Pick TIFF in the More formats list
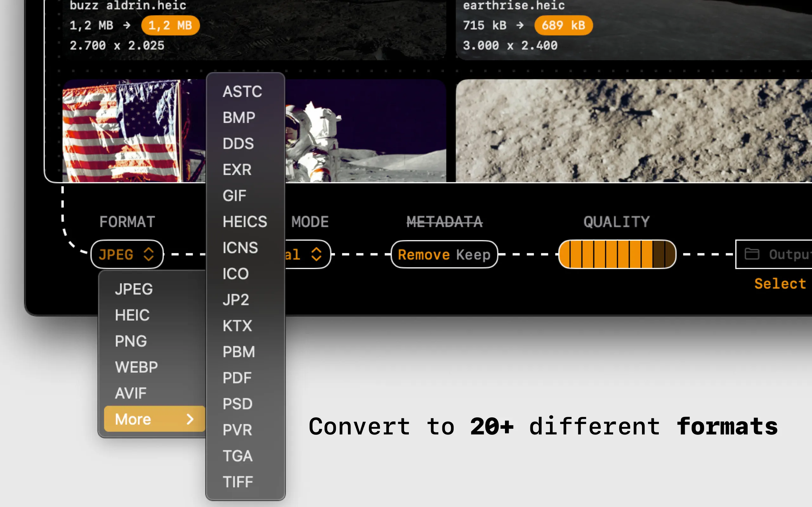The width and height of the screenshot is (812, 507). tap(238, 482)
